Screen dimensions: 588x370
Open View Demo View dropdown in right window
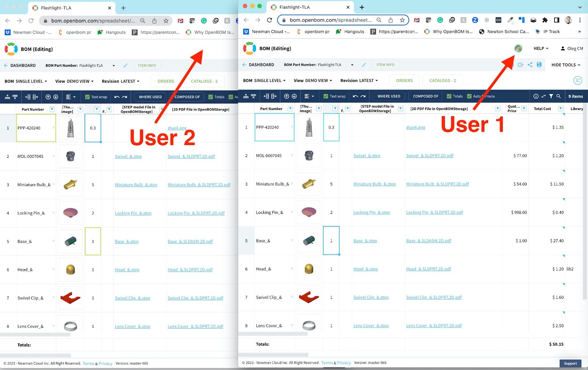pyautogui.click(x=313, y=80)
